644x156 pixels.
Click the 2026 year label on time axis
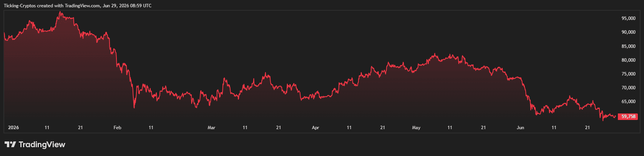point(13,128)
